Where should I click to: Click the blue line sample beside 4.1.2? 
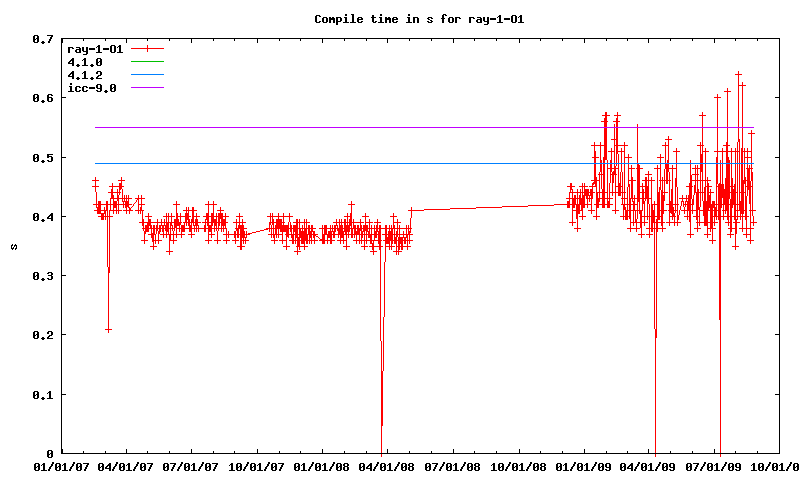click(146, 75)
